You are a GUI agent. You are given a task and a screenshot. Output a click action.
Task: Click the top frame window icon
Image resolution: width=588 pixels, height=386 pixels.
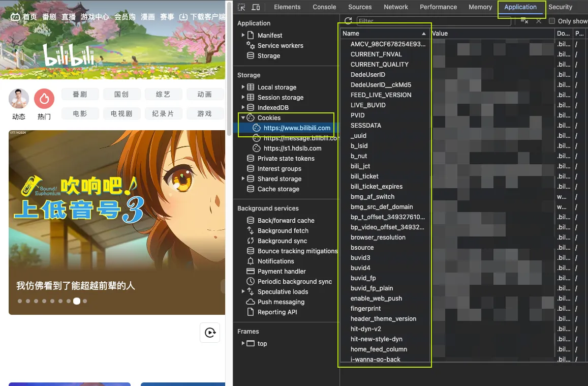coord(251,343)
